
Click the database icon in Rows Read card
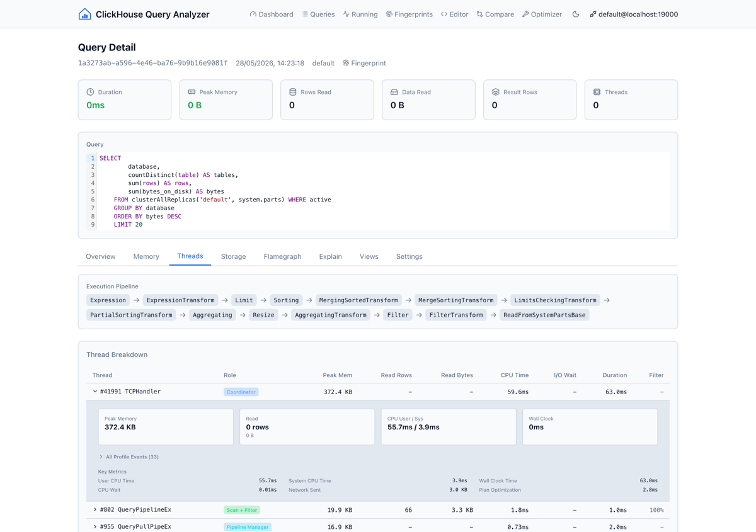click(293, 92)
